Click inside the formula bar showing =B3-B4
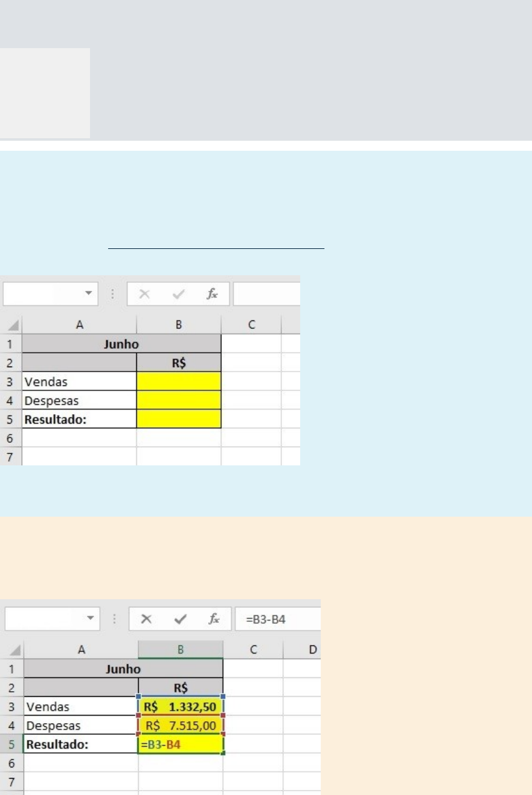The height and width of the screenshot is (795, 532). [x=278, y=619]
